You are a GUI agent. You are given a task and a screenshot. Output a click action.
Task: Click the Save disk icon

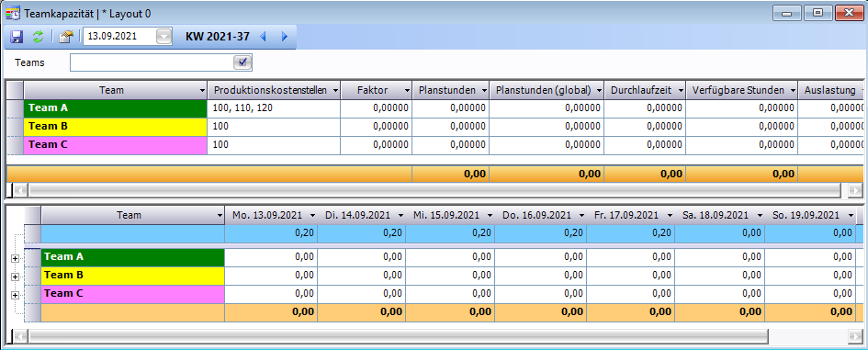[17, 37]
